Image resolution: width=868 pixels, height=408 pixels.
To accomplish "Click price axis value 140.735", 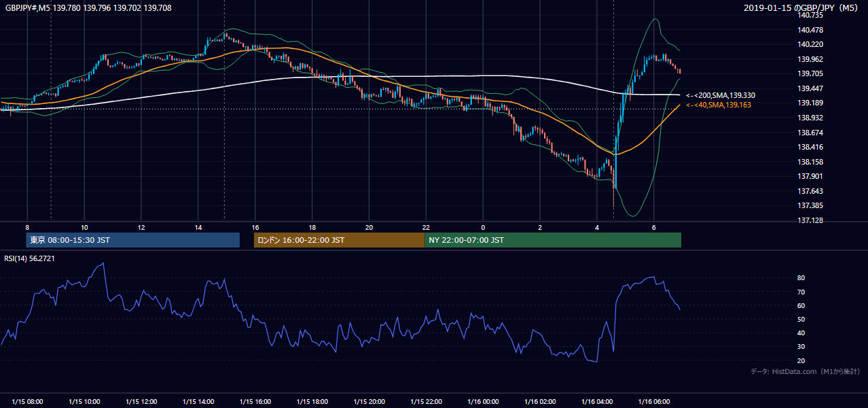I will (811, 15).
